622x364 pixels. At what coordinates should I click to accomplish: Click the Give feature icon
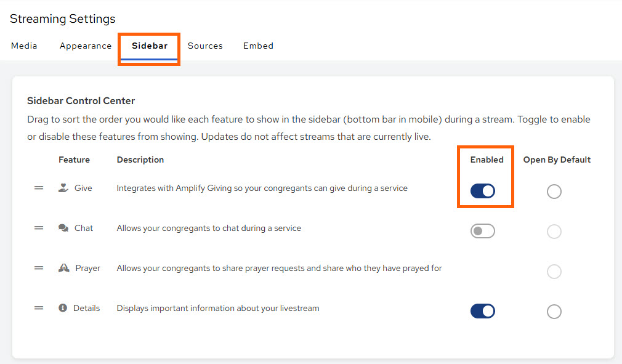point(62,188)
